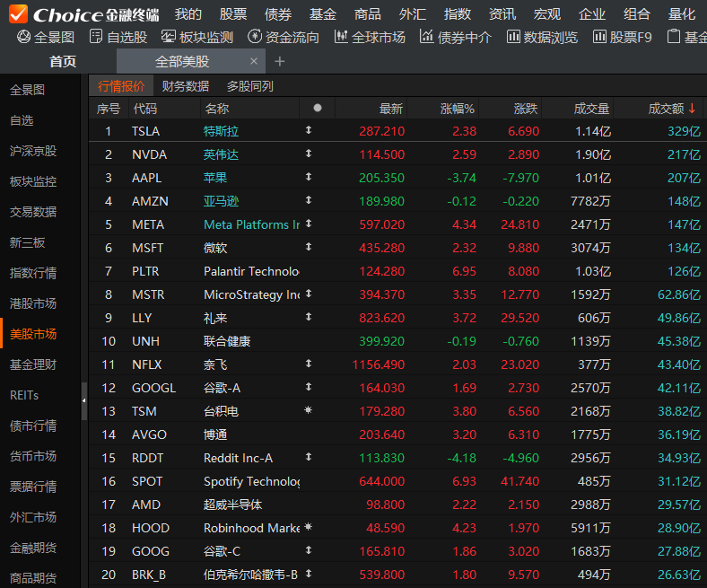Click the star marker in TSM row
Viewport: 707px width, 588px height.
309,410
